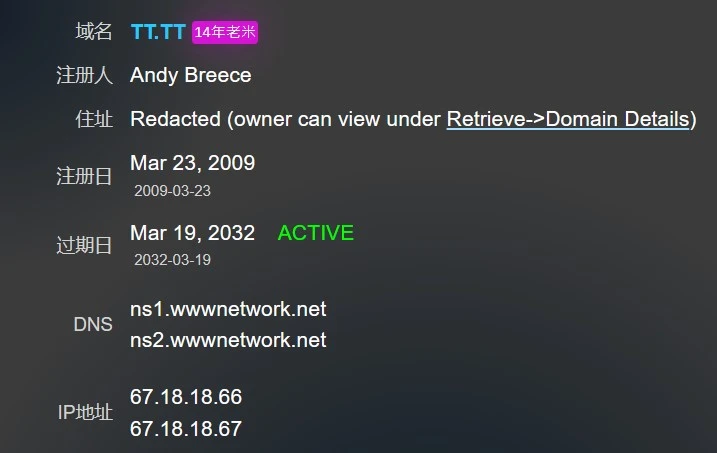The height and width of the screenshot is (453, 717).
Task: Click the IP address 67.18.18.66
Action: click(186, 397)
